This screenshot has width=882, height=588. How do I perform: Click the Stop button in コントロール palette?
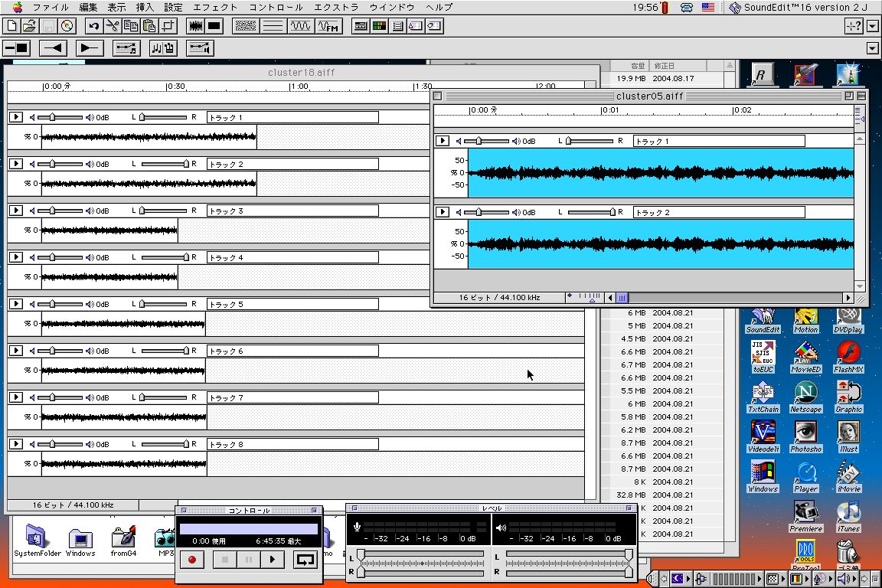tap(224, 560)
